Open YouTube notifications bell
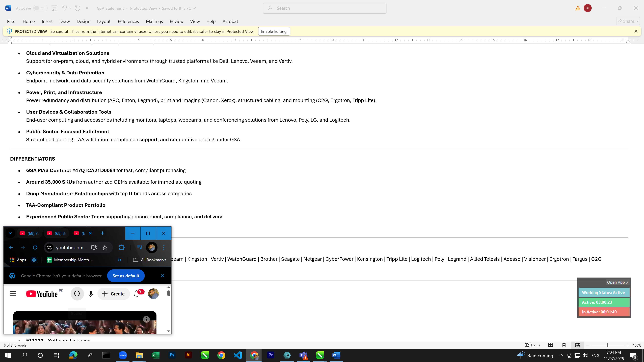644x362 pixels. click(x=137, y=294)
